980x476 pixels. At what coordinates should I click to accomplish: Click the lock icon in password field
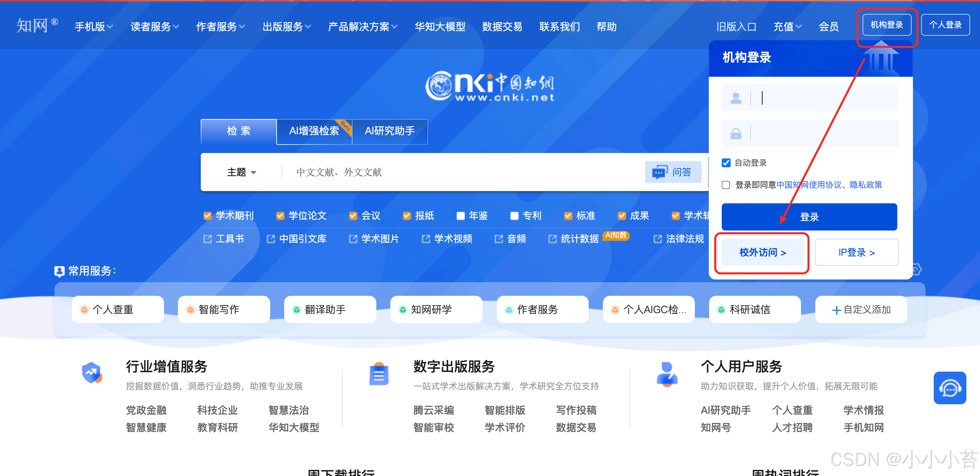(736, 133)
